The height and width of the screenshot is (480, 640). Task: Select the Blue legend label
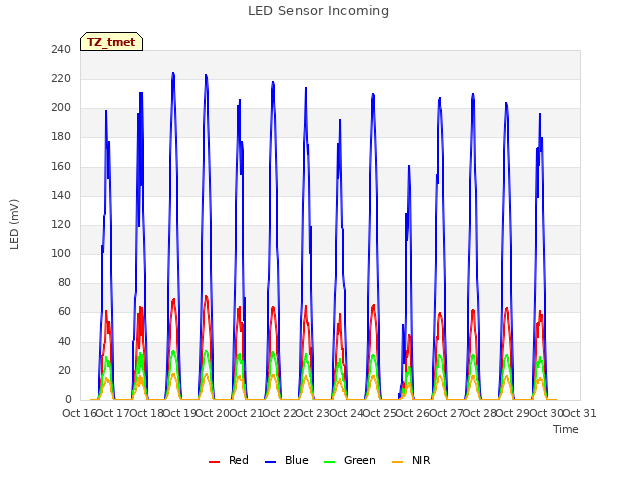(297, 460)
